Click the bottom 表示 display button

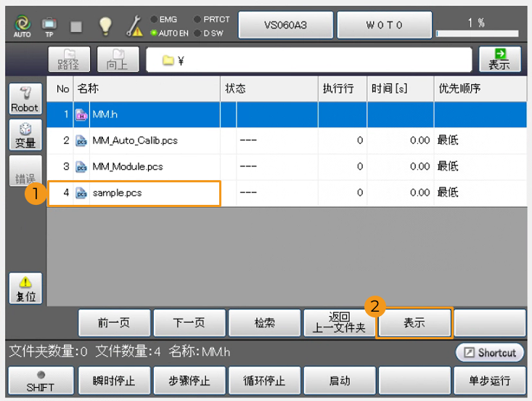point(414,323)
